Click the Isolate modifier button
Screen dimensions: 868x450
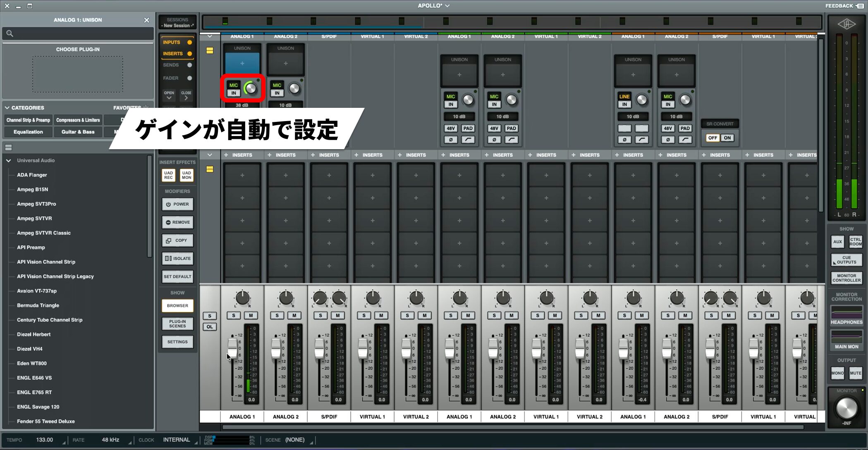pos(177,259)
